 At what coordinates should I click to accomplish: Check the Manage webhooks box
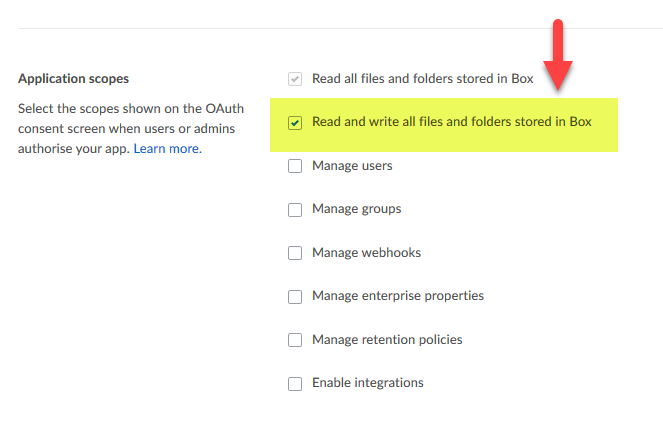pyautogui.click(x=295, y=253)
